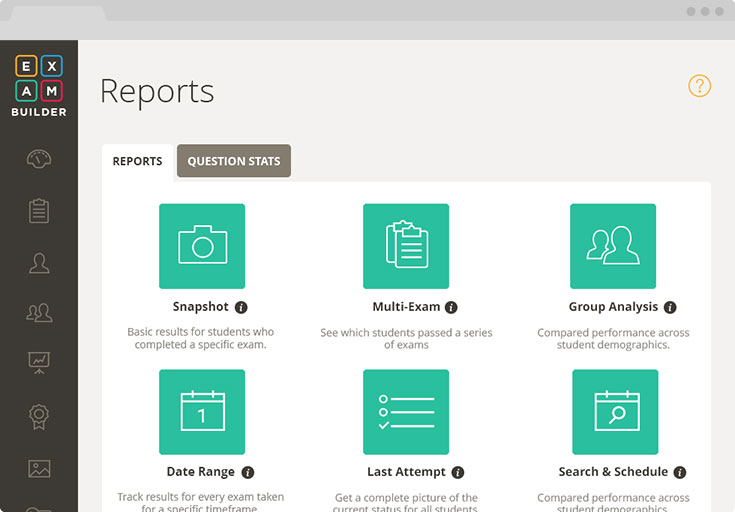Viewport: 735px width, 512px height.
Task: Open the award ribbon icon in sidebar
Action: [x=39, y=415]
